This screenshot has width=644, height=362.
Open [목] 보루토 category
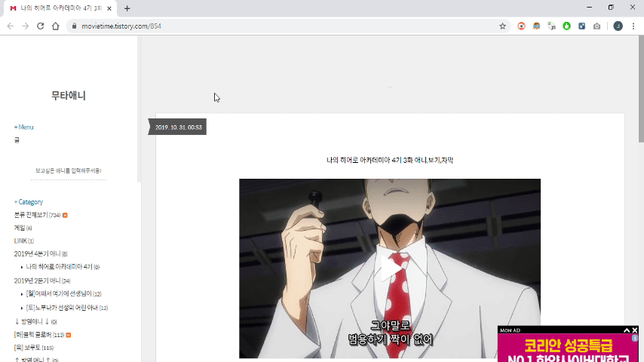click(x=34, y=348)
